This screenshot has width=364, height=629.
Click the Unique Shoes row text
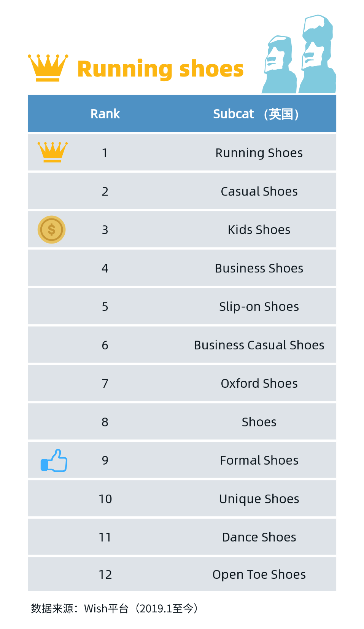coord(259,499)
